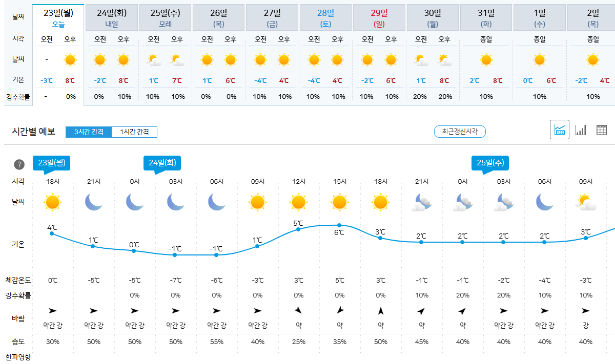Toggle the 3시간 간격 interval option

[x=90, y=132]
